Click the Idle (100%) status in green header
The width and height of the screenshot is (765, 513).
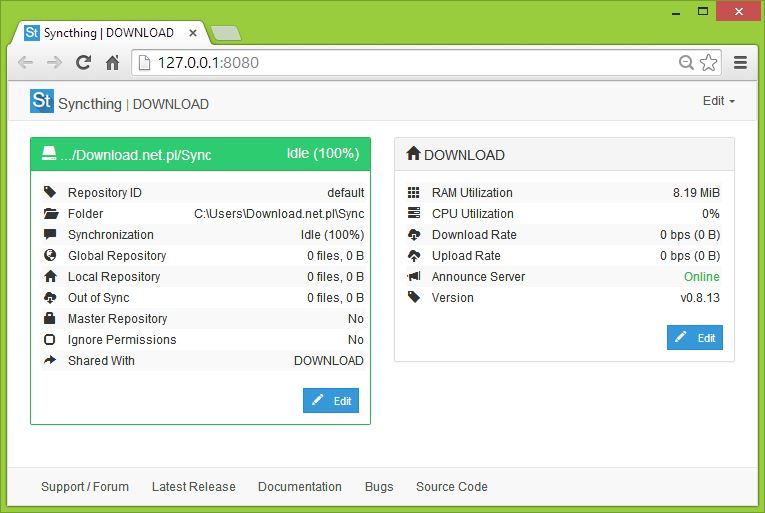pos(323,153)
